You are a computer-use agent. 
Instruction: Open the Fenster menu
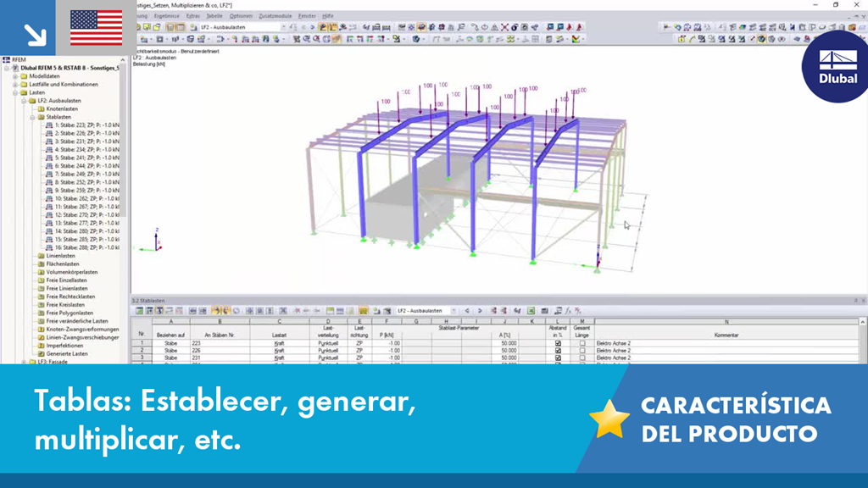pyautogui.click(x=307, y=16)
